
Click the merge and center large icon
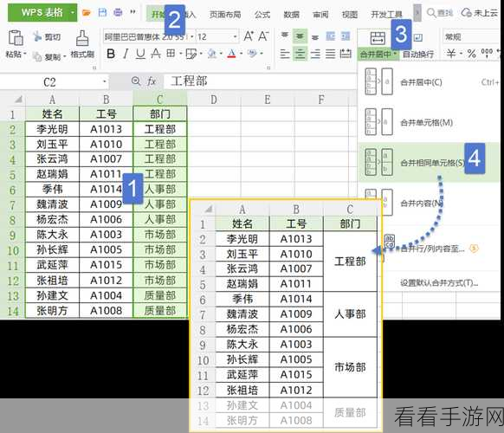pos(378,38)
